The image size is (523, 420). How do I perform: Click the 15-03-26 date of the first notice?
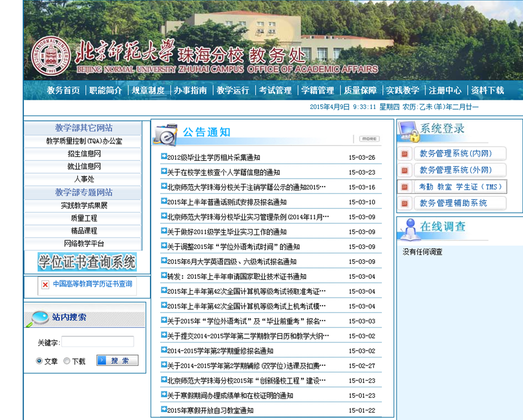362,158
